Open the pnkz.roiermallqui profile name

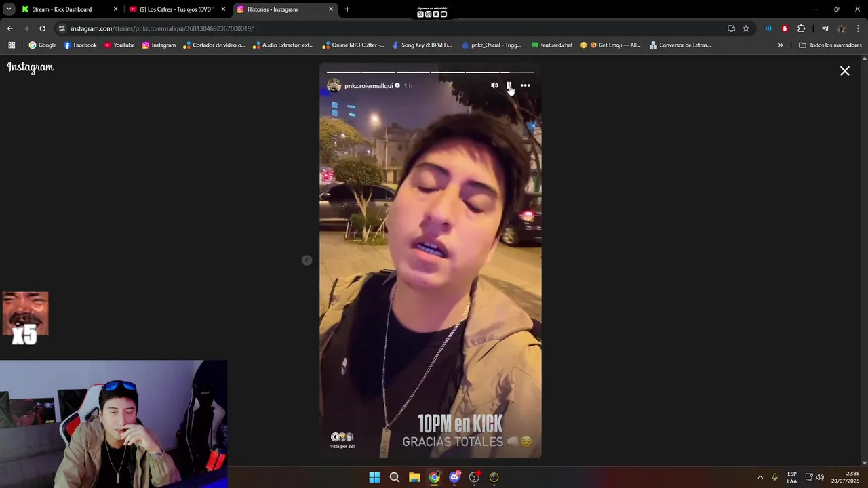click(x=369, y=86)
